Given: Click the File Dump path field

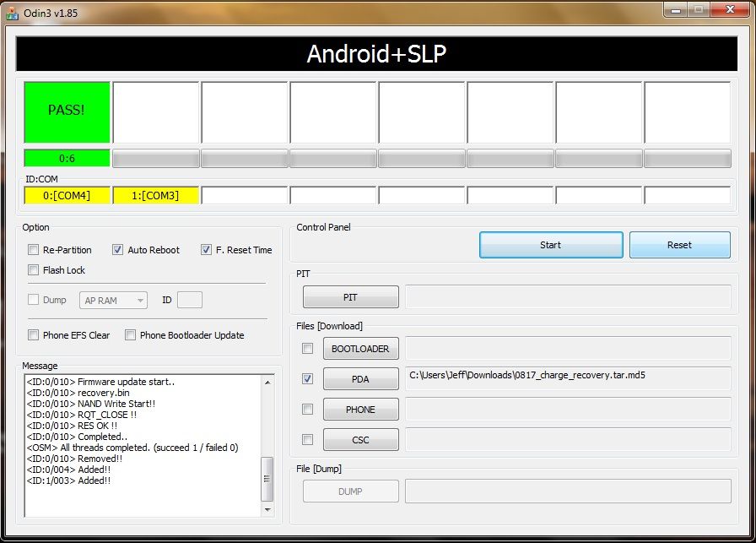Looking at the screenshot, I should coord(568,491).
